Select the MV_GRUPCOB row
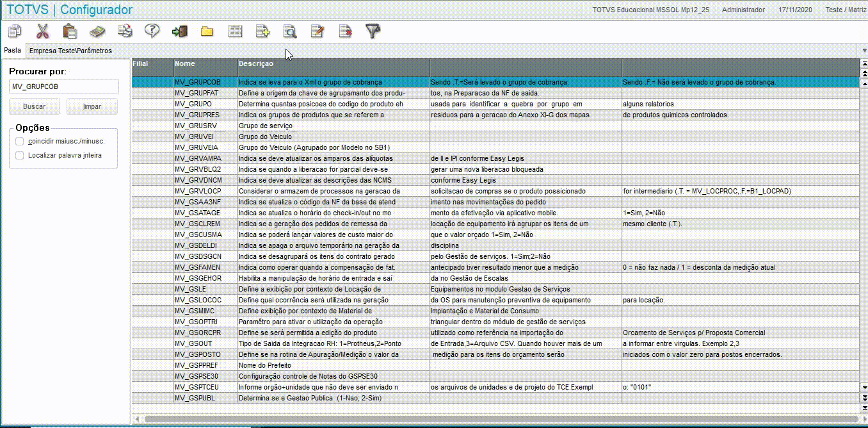Viewport: 868px width, 428px height. [x=495, y=82]
